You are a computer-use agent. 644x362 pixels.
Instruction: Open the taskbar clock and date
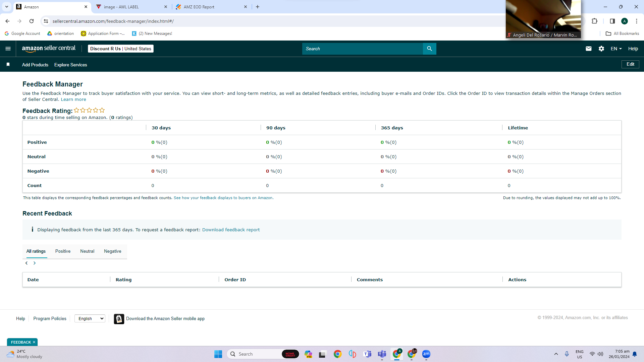click(619, 354)
